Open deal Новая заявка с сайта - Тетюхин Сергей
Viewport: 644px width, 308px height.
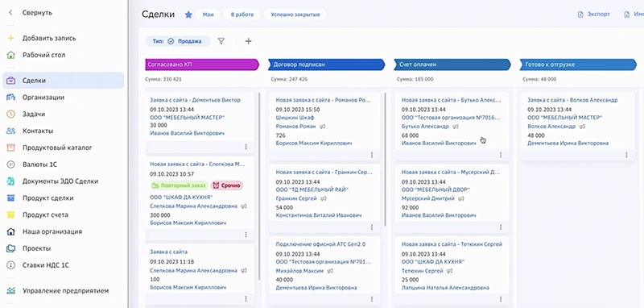coord(452,244)
